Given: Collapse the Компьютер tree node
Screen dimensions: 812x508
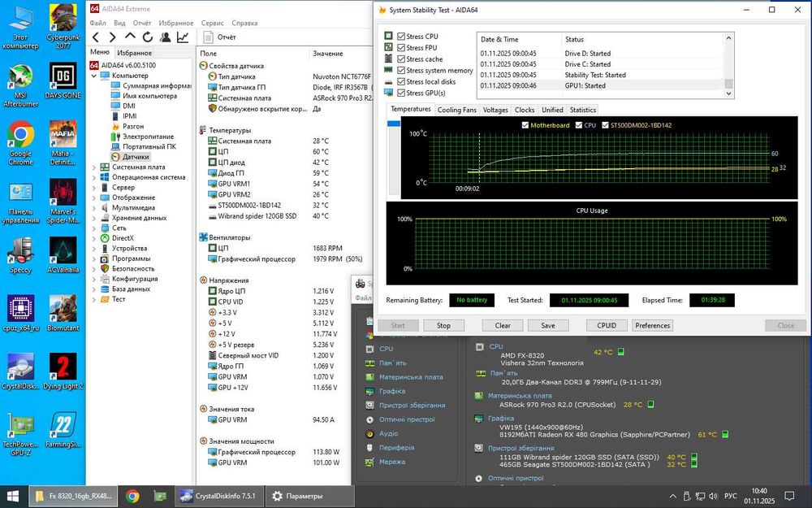Looking at the screenshot, I should (x=94, y=76).
